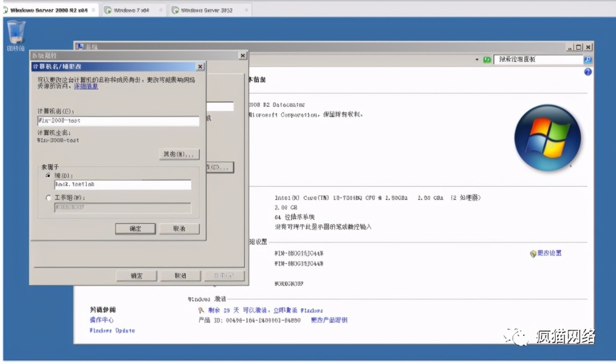Click the shield icon beside 更改设置

point(533,254)
